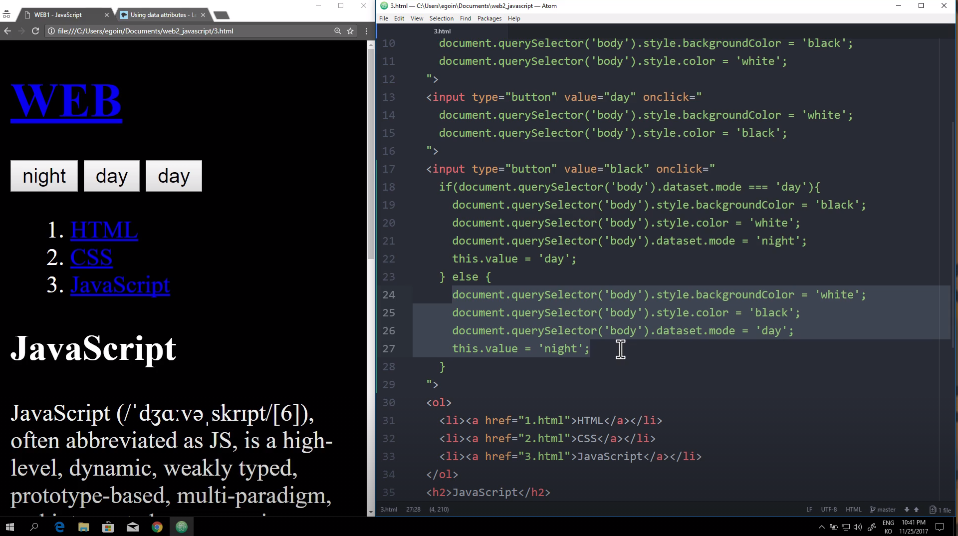Open Atom's Selection menu

[441, 18]
